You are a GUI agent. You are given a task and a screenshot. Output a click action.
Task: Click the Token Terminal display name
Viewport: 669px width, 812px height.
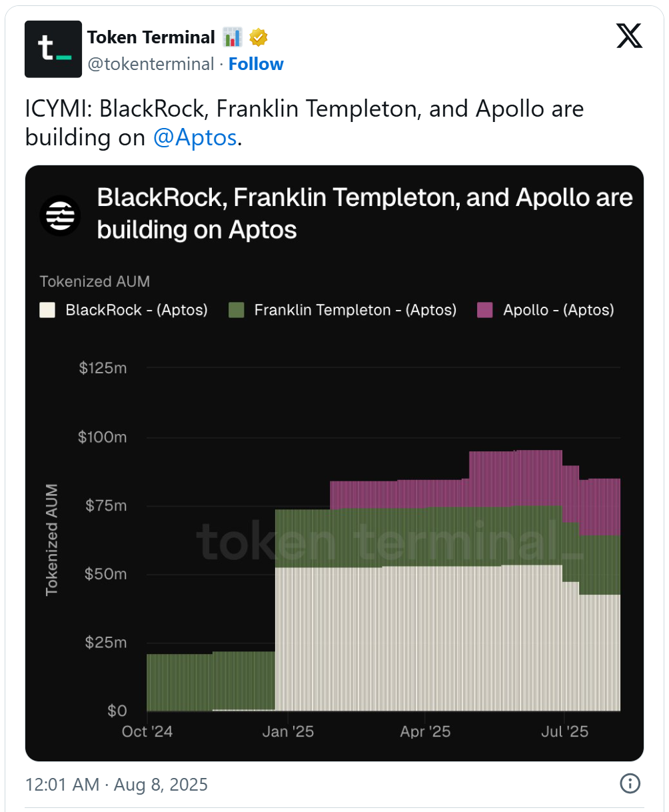coord(151,37)
